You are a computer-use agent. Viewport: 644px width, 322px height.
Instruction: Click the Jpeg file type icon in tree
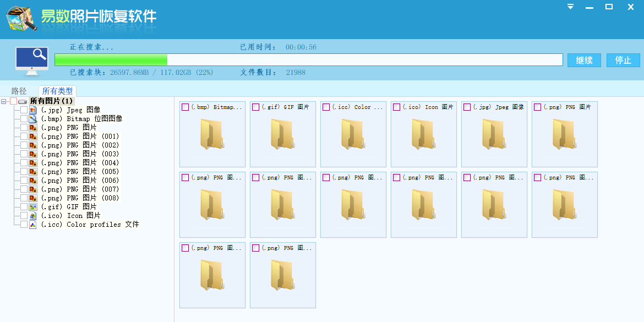[32, 110]
